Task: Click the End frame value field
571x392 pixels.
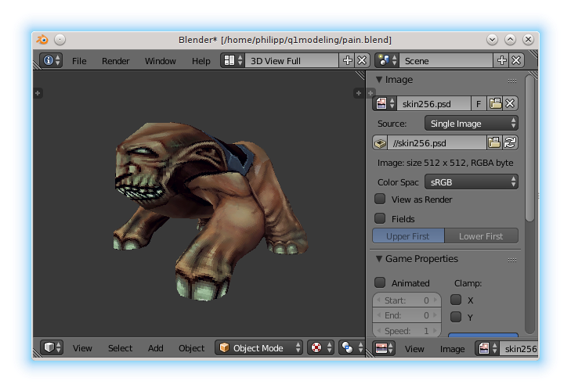Action: coord(407,315)
